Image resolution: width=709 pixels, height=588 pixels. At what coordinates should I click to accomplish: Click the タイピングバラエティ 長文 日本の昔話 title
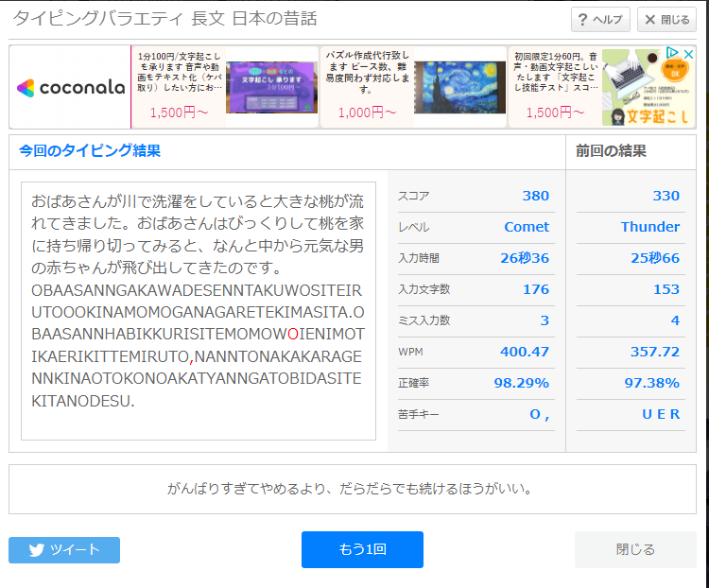[164, 19]
